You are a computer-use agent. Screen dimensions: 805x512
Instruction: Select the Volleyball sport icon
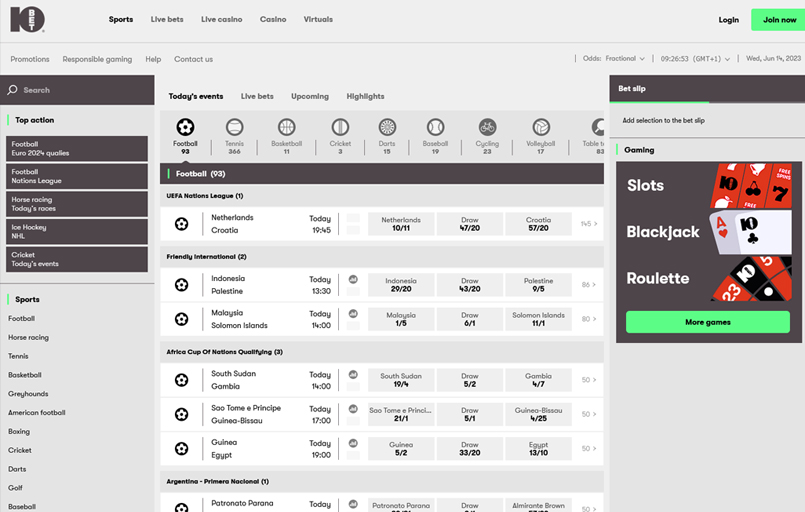(541, 128)
